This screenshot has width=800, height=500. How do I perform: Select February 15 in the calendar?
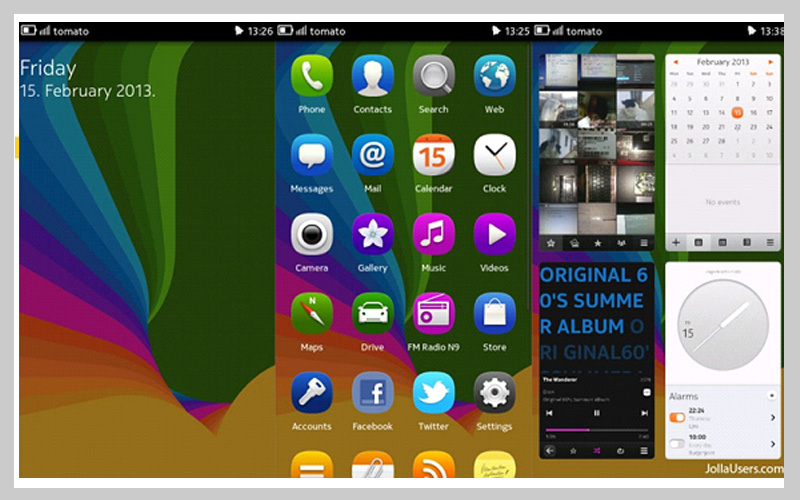737,112
